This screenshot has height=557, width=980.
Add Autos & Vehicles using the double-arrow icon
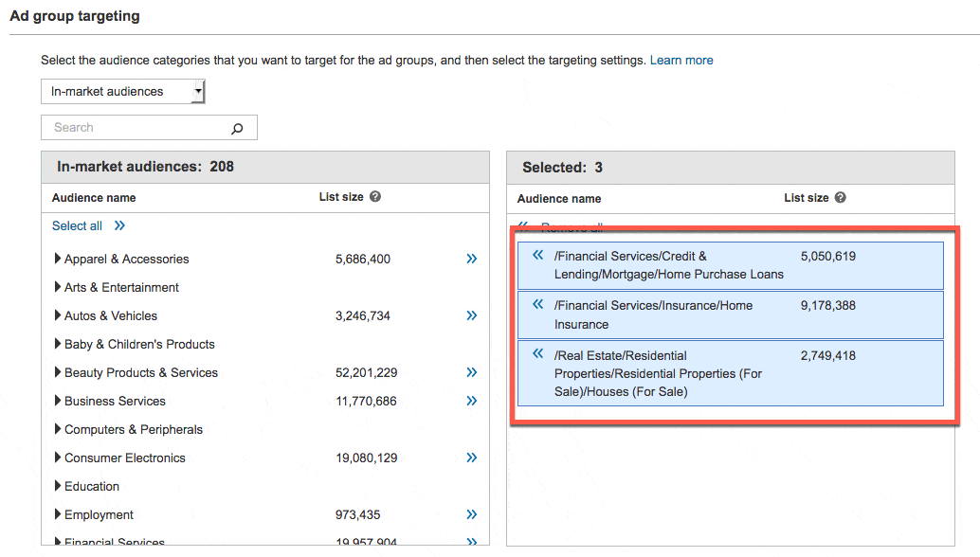click(x=471, y=315)
